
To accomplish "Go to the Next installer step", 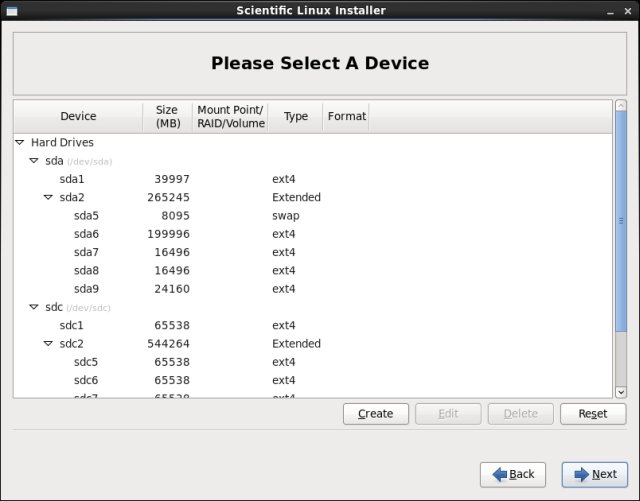I will pos(595,474).
